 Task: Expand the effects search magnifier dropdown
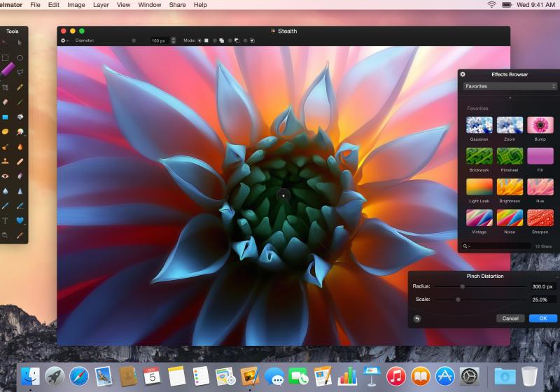click(x=467, y=246)
